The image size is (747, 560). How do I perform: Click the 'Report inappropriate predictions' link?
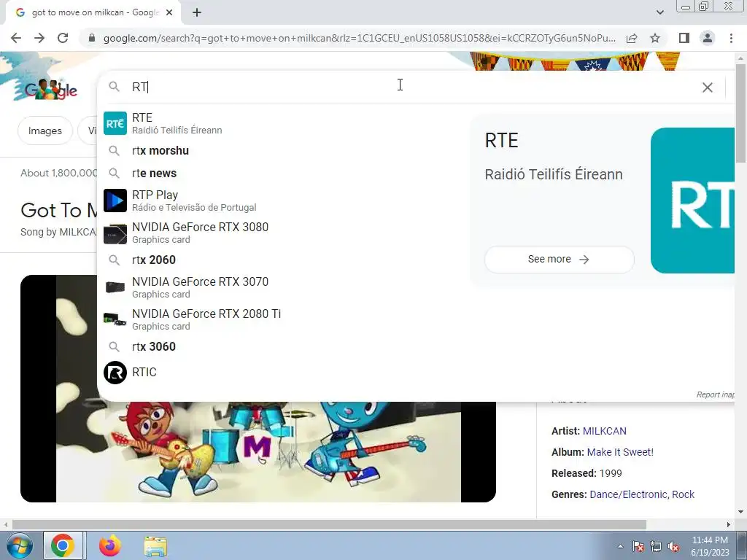715,394
